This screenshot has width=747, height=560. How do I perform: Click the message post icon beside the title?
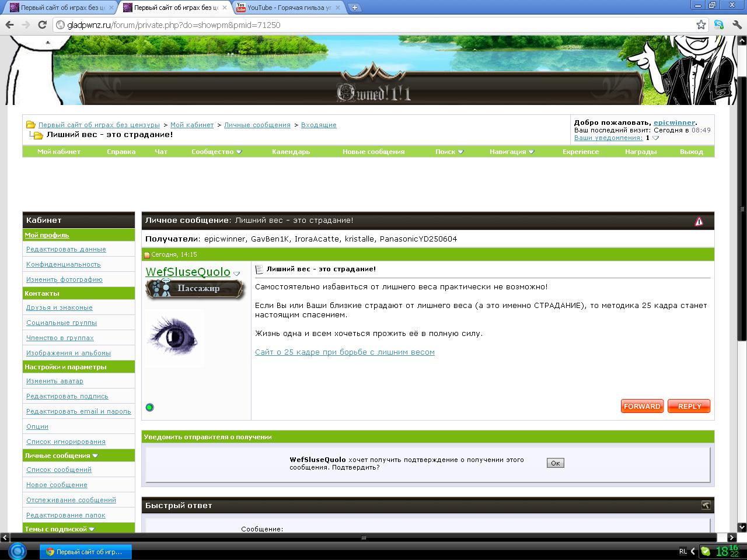260,269
